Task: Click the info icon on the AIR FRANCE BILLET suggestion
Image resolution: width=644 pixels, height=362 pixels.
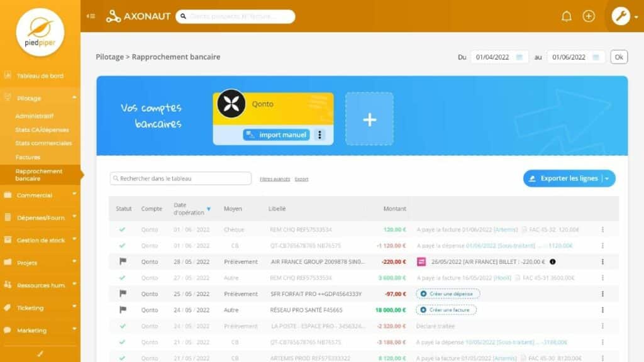Action: pyautogui.click(x=553, y=261)
